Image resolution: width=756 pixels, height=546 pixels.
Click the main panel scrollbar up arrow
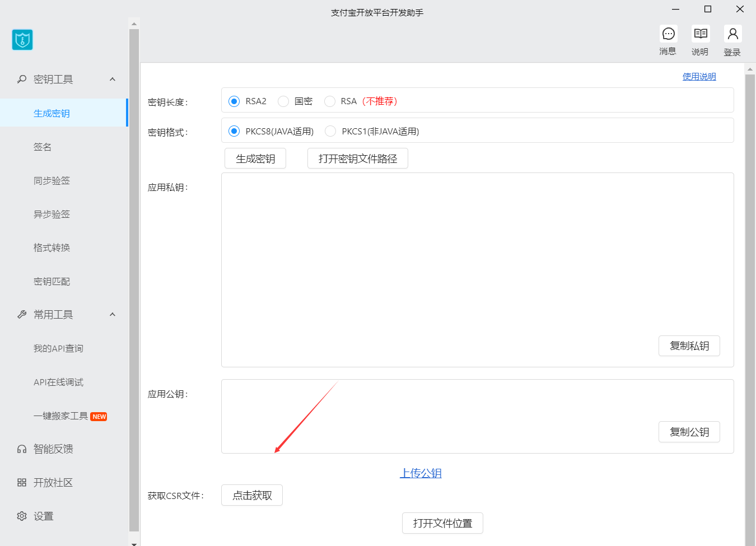click(750, 68)
